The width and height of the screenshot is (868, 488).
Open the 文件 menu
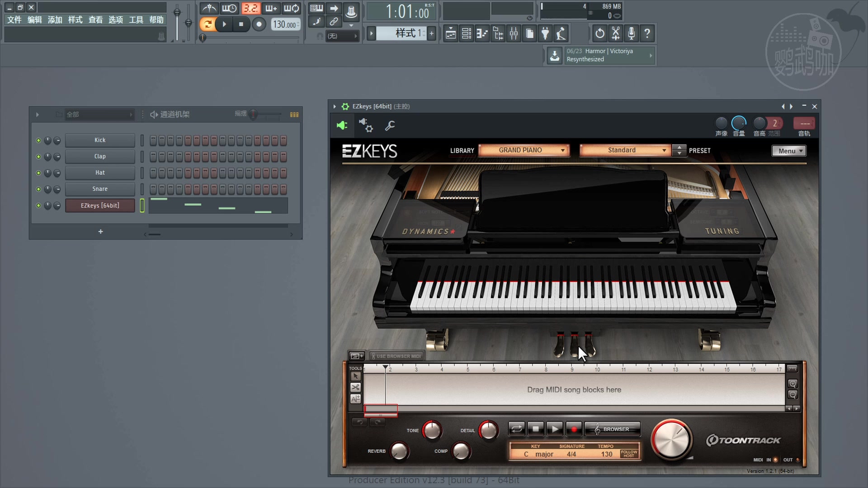[14, 20]
